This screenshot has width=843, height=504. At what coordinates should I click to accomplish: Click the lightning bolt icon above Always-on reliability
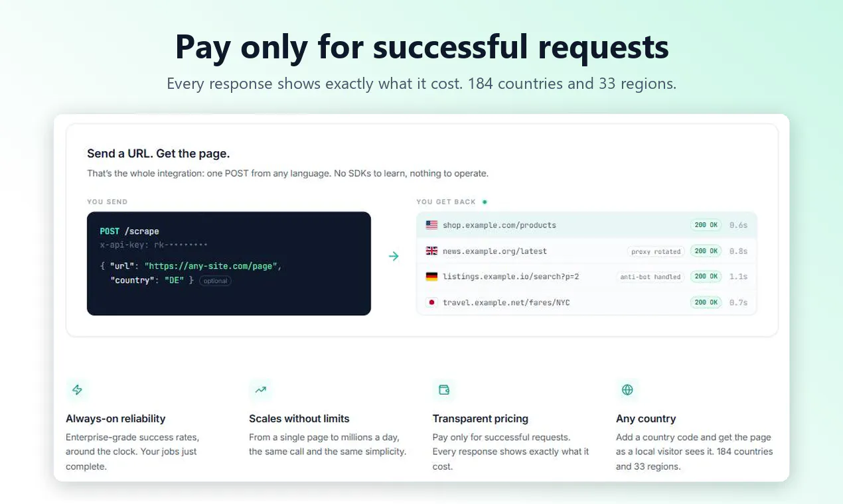pos(77,390)
